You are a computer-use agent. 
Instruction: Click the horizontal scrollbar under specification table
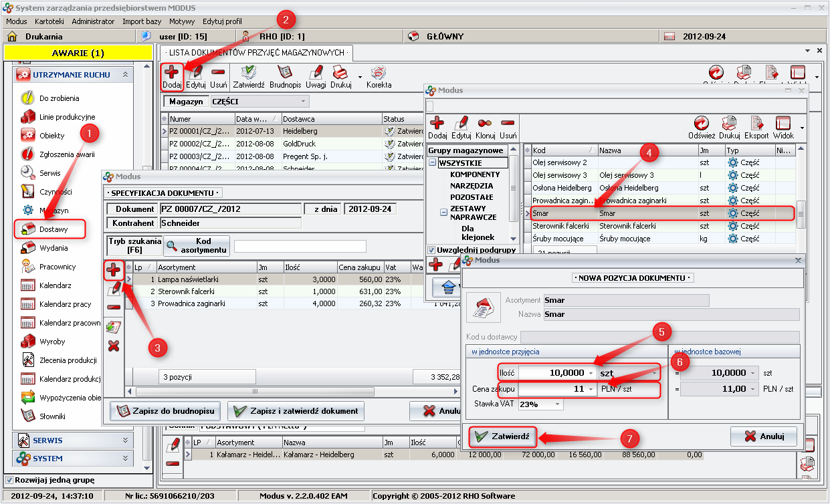pyautogui.click(x=254, y=391)
